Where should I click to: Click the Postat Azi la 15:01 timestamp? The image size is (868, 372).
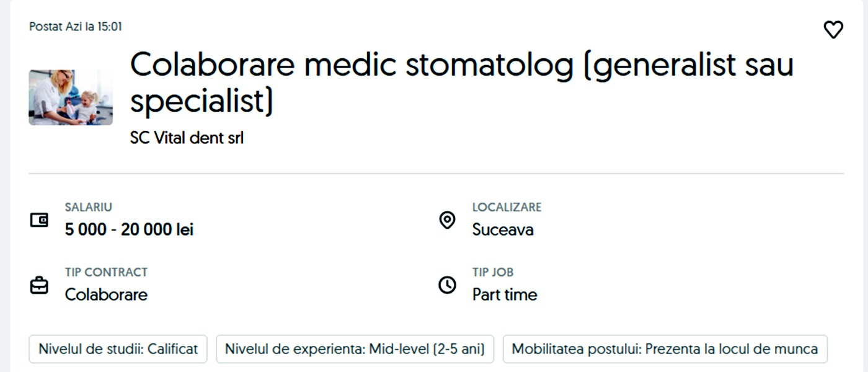click(76, 27)
